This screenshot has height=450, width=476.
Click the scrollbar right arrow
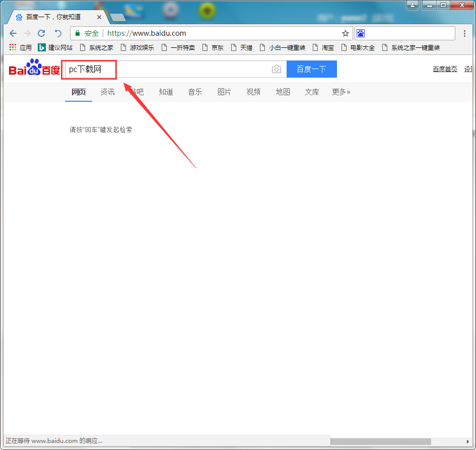point(467,441)
